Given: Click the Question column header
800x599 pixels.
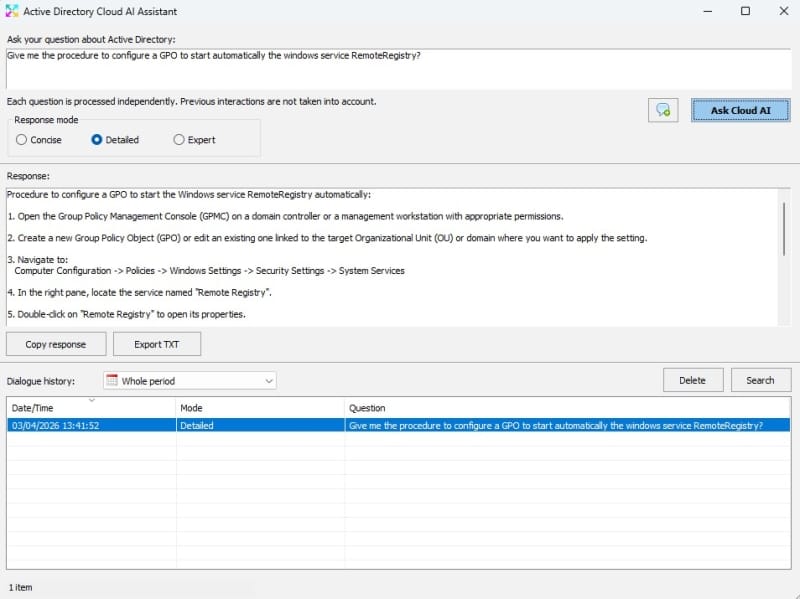Looking at the screenshot, I should click(x=567, y=408).
